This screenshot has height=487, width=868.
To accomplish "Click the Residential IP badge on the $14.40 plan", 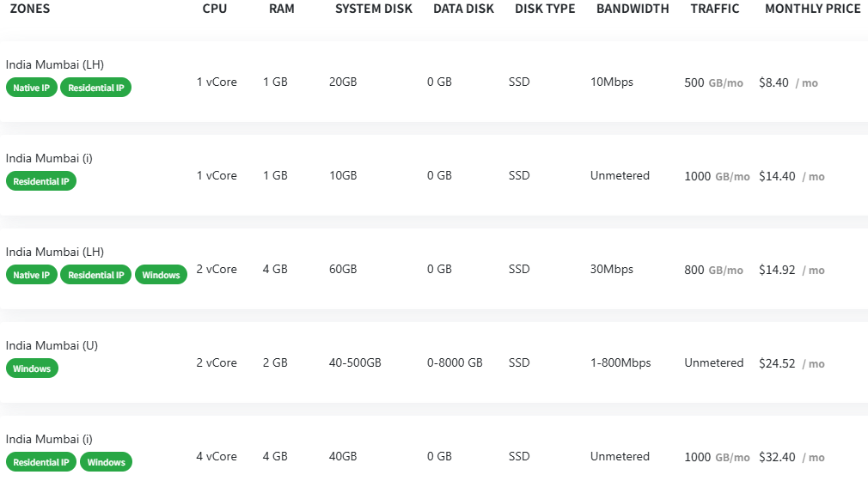I will tap(41, 181).
